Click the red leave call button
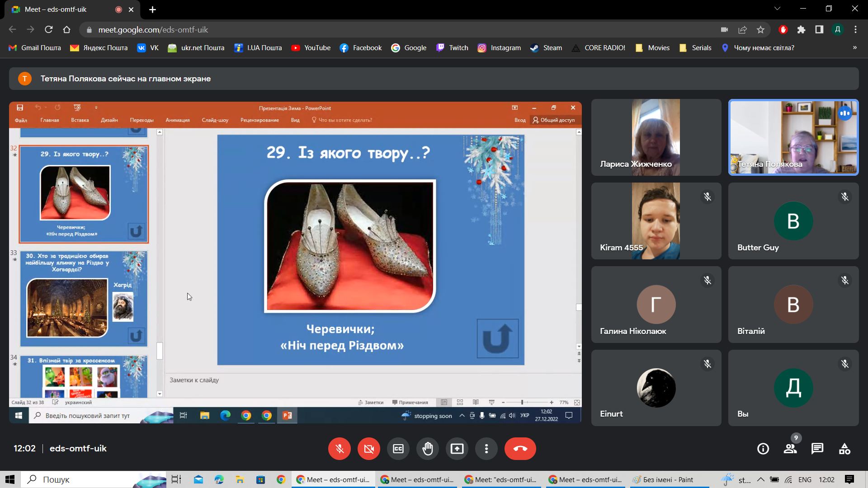The image size is (868, 488). (x=520, y=449)
